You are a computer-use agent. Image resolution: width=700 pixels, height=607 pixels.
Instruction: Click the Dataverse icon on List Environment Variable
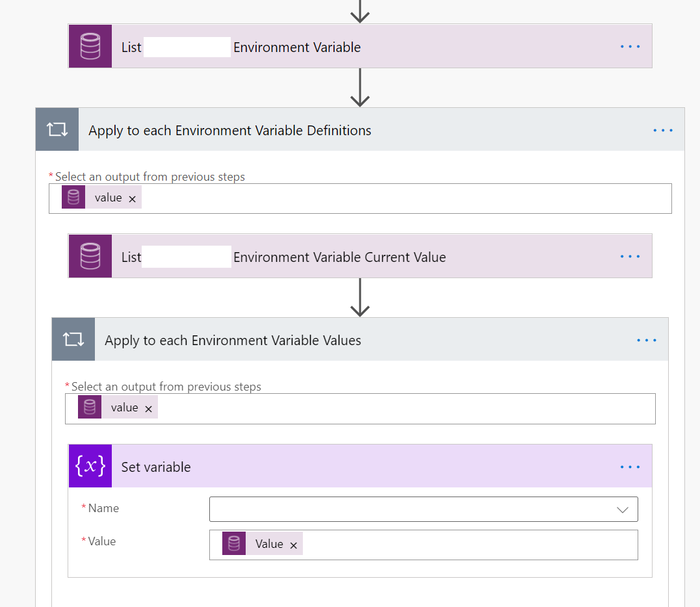click(90, 46)
